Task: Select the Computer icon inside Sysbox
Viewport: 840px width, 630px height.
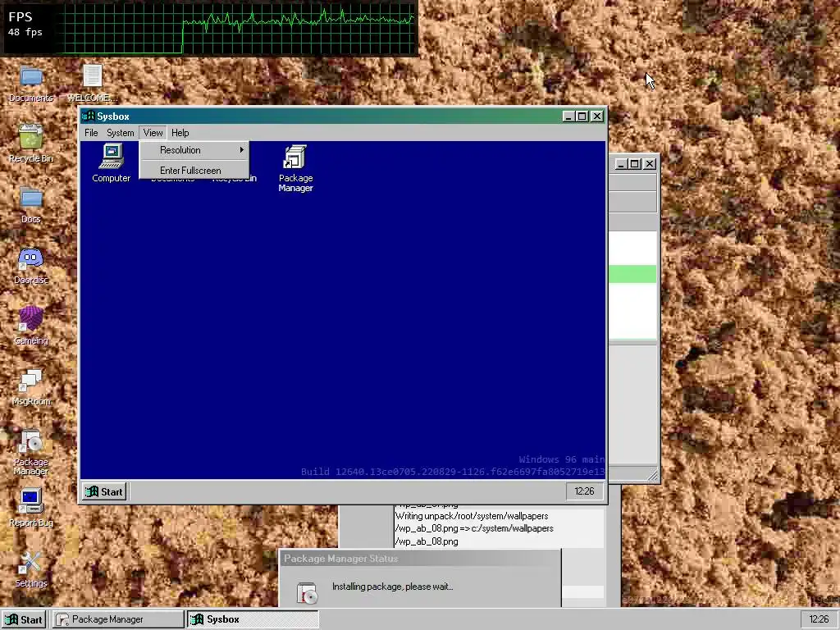Action: click(112, 163)
